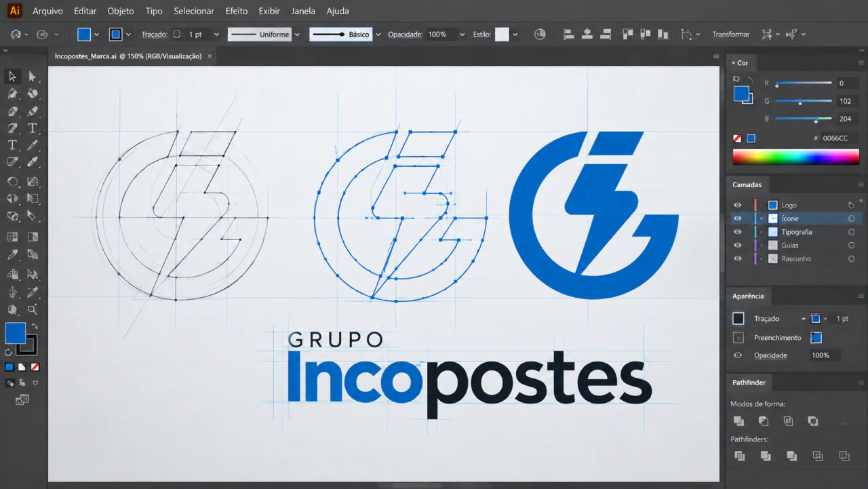Open the Arquivo menu

coord(47,11)
